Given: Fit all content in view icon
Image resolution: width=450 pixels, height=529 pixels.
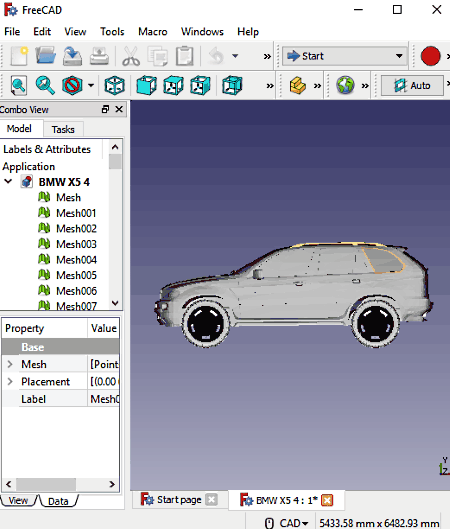Looking at the screenshot, I should point(19,85).
